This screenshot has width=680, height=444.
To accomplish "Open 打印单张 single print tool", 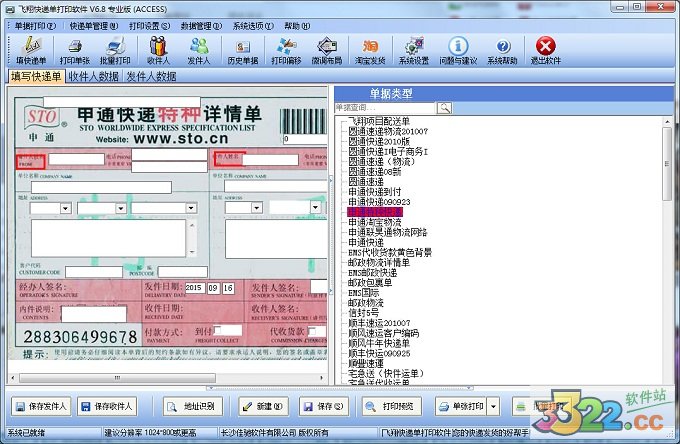I will click(76, 48).
